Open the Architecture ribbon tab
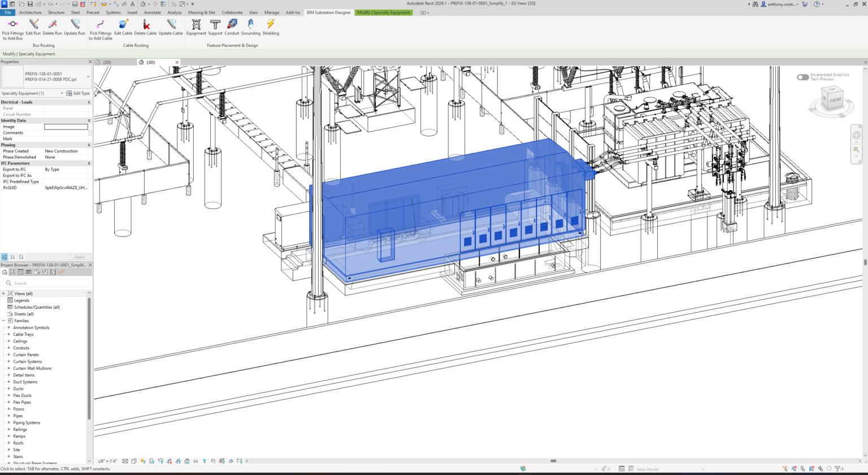Viewport: 868px width, 475px height. (x=30, y=12)
